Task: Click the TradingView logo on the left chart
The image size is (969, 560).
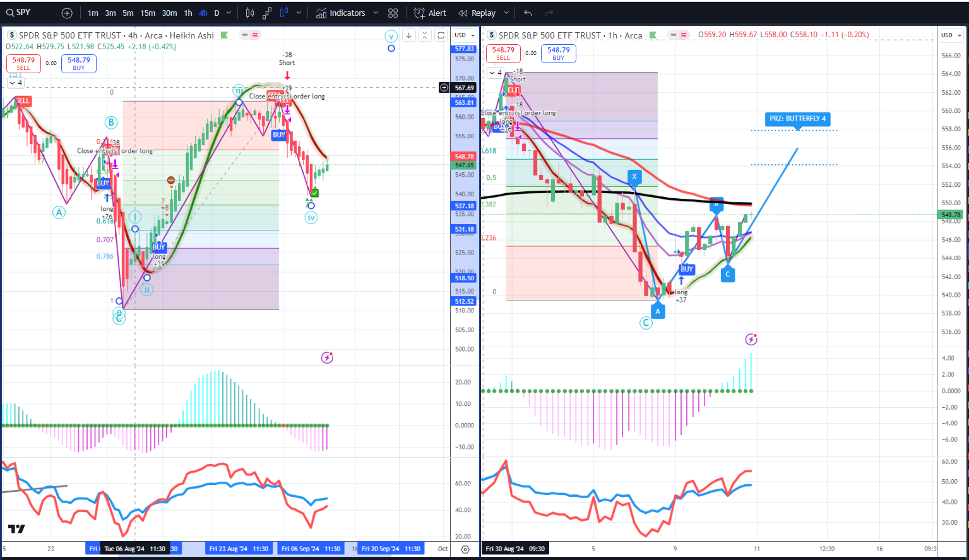Action: pyautogui.click(x=16, y=529)
